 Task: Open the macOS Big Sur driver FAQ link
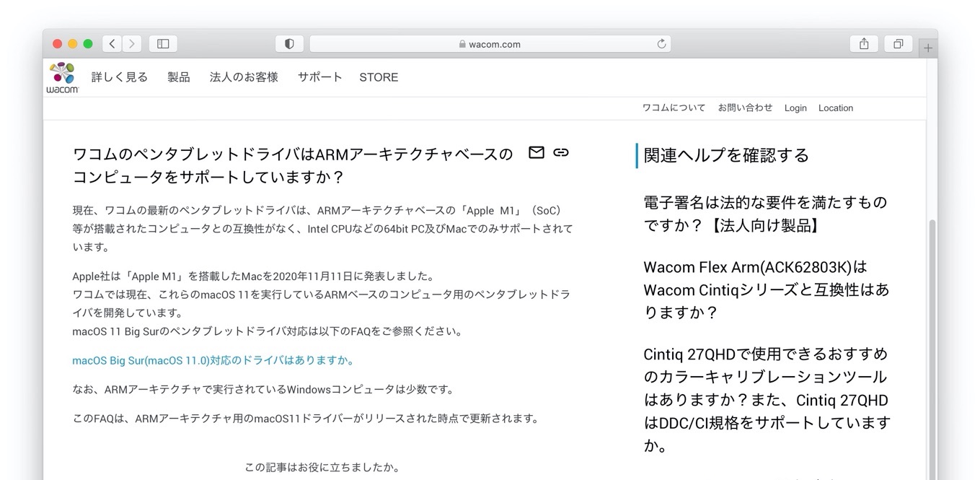point(213,359)
